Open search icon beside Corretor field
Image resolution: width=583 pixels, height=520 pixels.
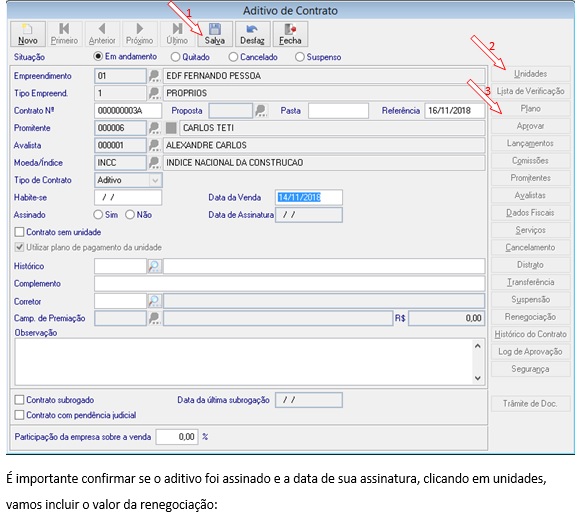point(154,301)
